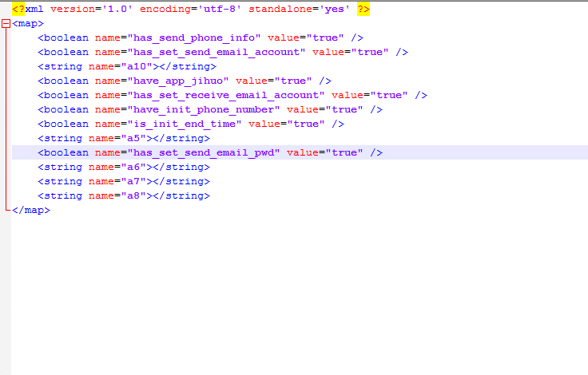Viewport: 588px width, 375px height.
Task: Collapse the map element fold marker
Action: 6,24
